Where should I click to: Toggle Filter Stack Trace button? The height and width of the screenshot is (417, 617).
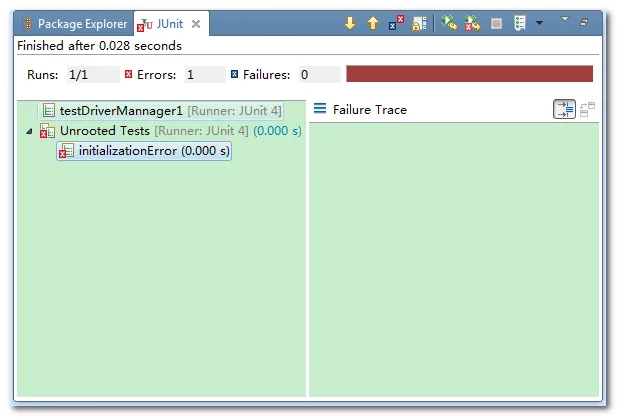564,109
